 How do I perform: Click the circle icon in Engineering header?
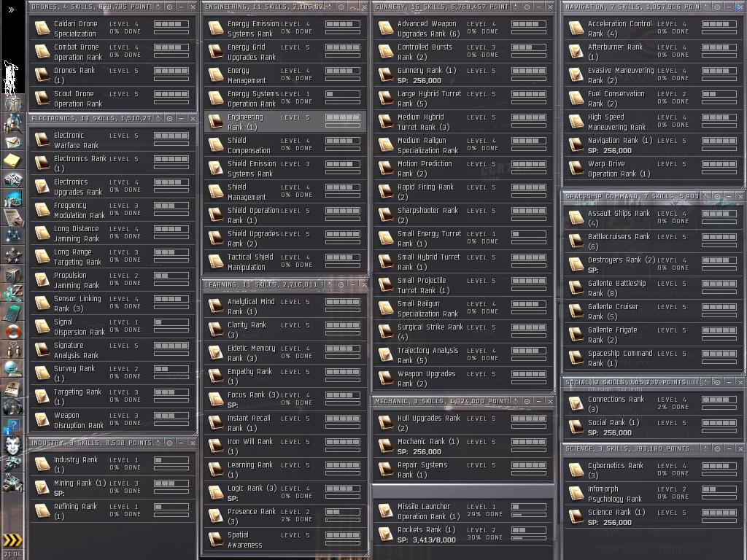point(341,7)
